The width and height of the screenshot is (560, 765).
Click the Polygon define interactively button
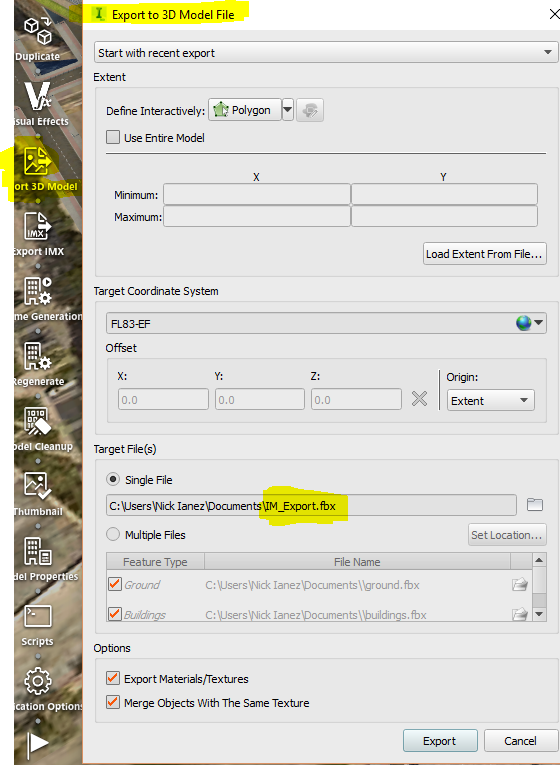coord(245,110)
